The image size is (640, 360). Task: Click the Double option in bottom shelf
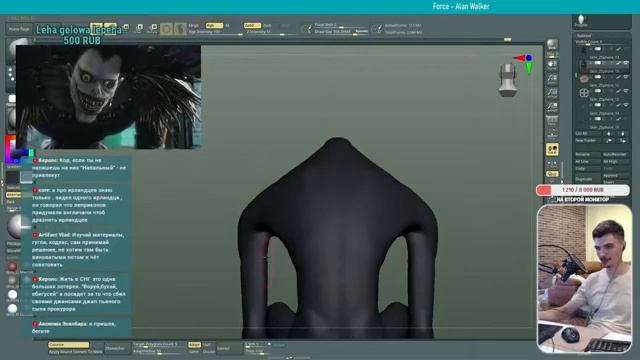coord(208,351)
